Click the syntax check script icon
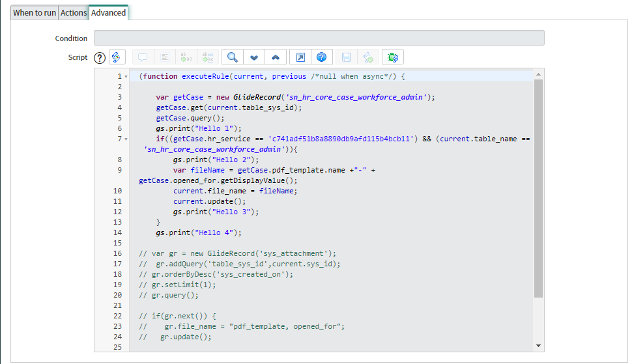Viewport: 632px width, 364px height. [368, 57]
